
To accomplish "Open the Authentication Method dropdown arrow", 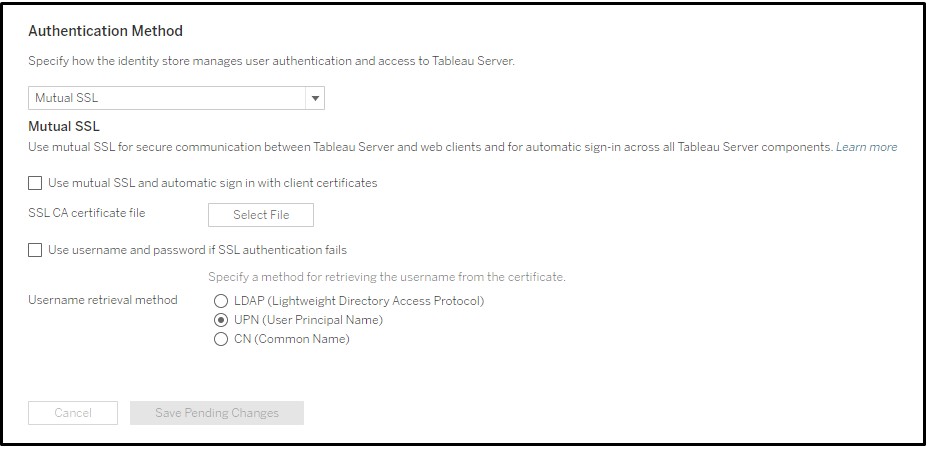I will pyautogui.click(x=315, y=98).
